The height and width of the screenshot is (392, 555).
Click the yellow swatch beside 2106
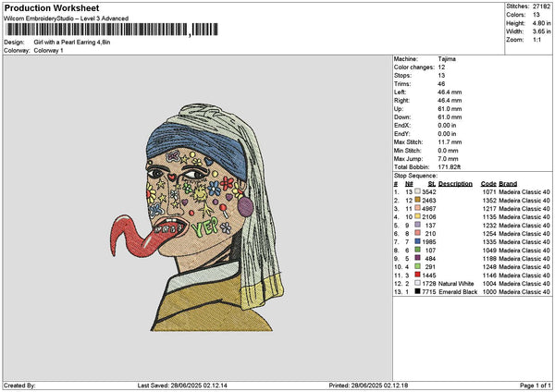[418, 216]
